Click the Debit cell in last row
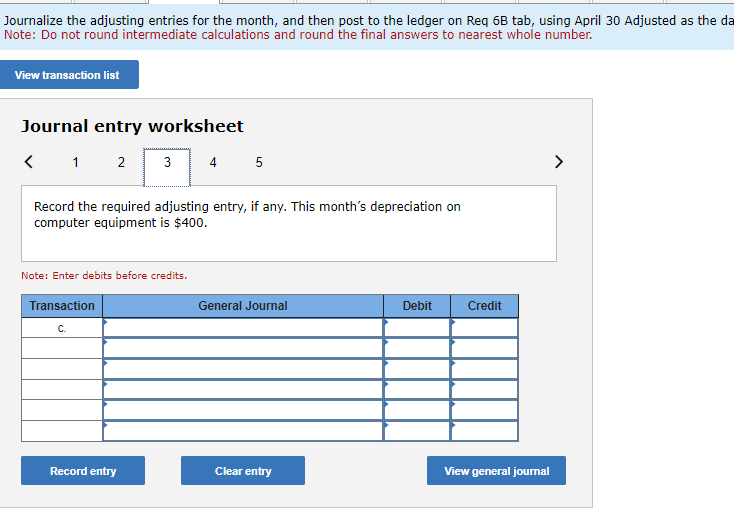 (x=417, y=431)
